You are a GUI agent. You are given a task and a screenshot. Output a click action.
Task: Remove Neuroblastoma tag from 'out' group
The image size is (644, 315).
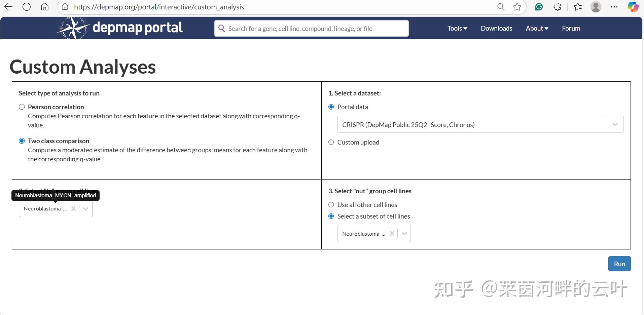(392, 233)
